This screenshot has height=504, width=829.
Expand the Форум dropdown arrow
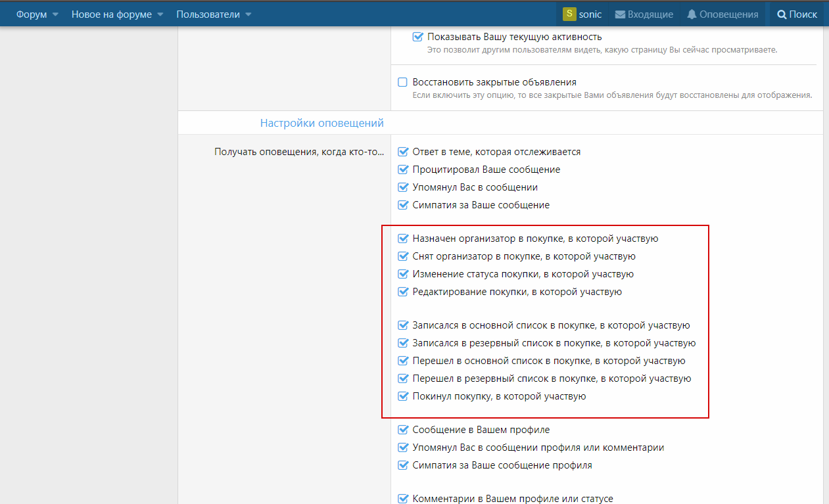pyautogui.click(x=55, y=14)
